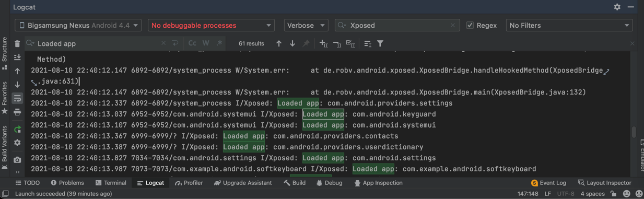The width and height of the screenshot is (644, 199).
Task: Toggle tool window bars icon at bottom left
Action: click(5, 194)
